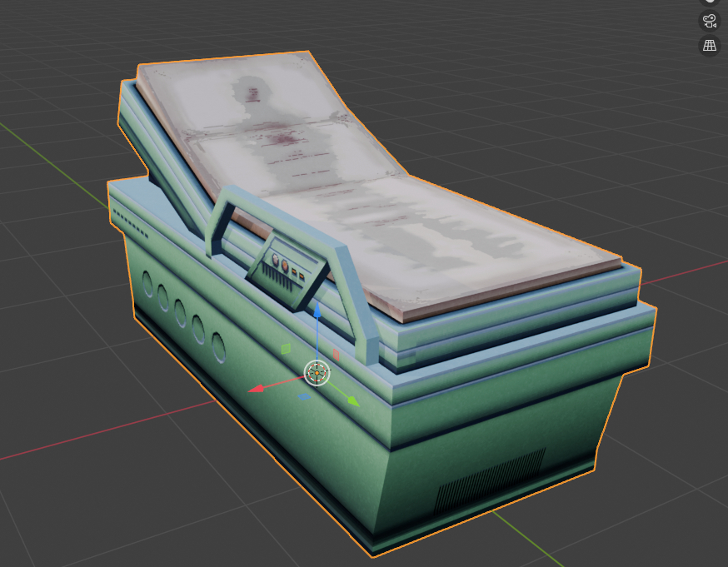Viewport: 728px width, 567px height.
Task: Click the middle circular port on bed side
Action: 181,312
